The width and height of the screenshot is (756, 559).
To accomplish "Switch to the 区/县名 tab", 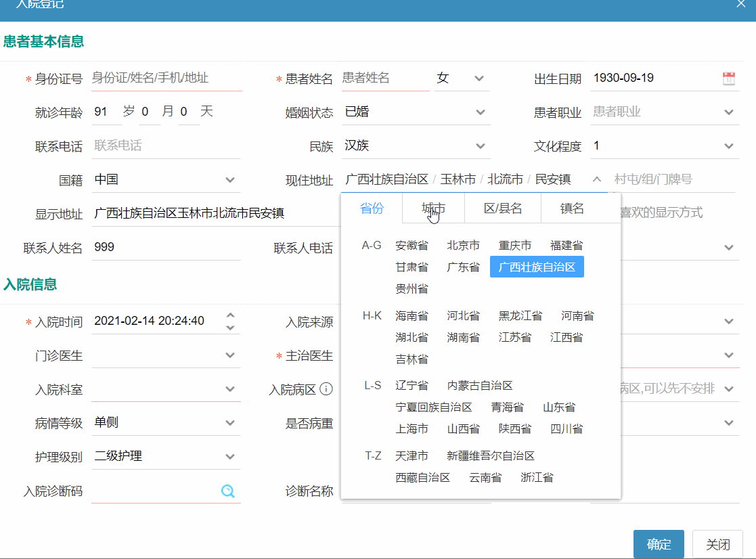I will pos(503,208).
